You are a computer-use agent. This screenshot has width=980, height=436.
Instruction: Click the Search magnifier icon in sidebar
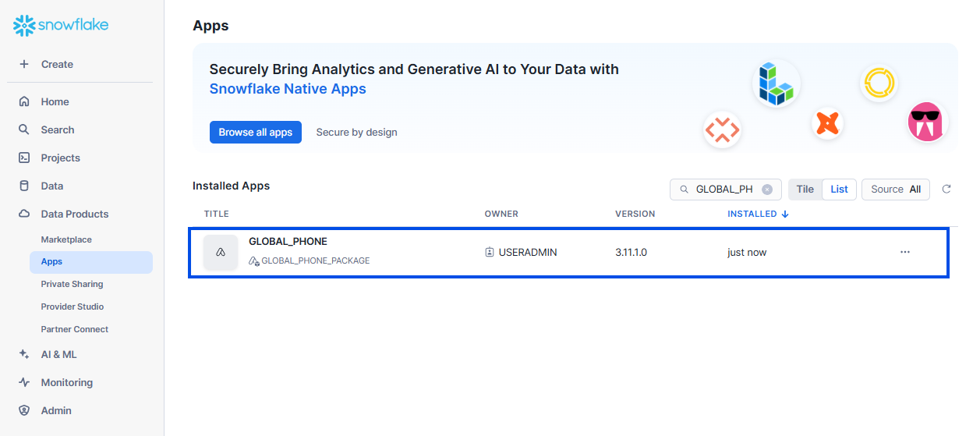pos(24,129)
